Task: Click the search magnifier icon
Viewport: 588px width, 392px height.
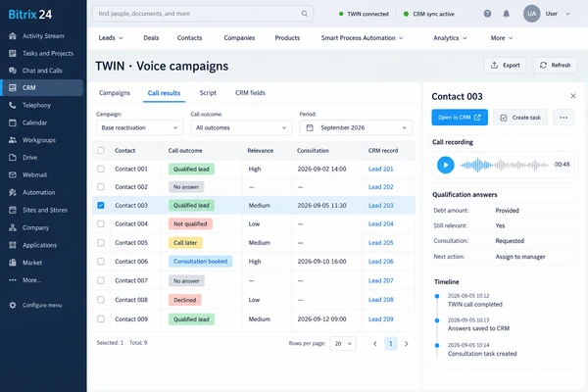Action: point(305,14)
